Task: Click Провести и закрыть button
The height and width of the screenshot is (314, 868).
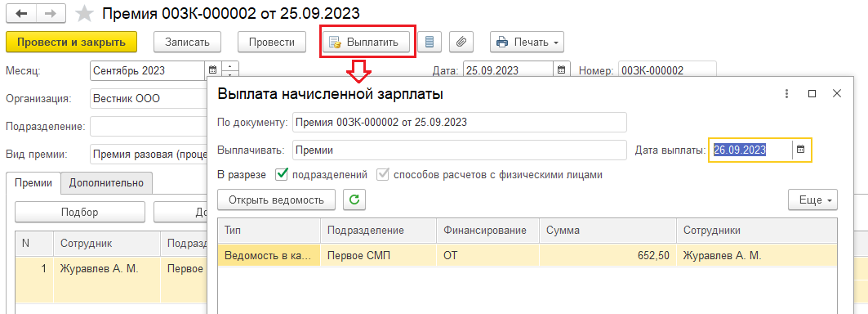Action: click(x=71, y=43)
